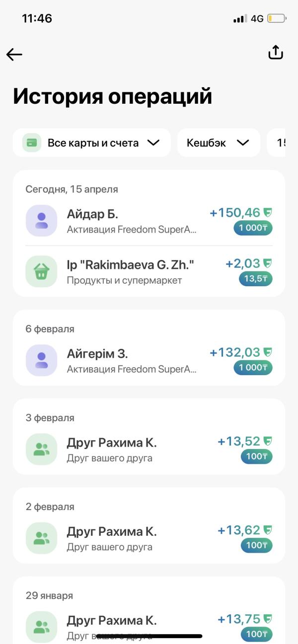Tap the 1 000₸ badge under +150,46
Viewport: 298px width, 644px height.
coord(253,228)
